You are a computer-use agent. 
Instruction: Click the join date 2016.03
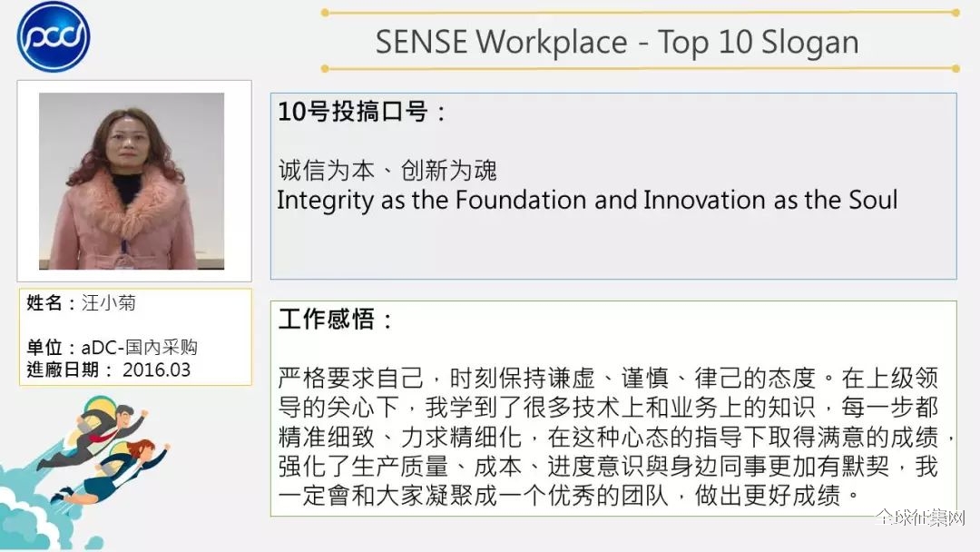click(x=156, y=370)
